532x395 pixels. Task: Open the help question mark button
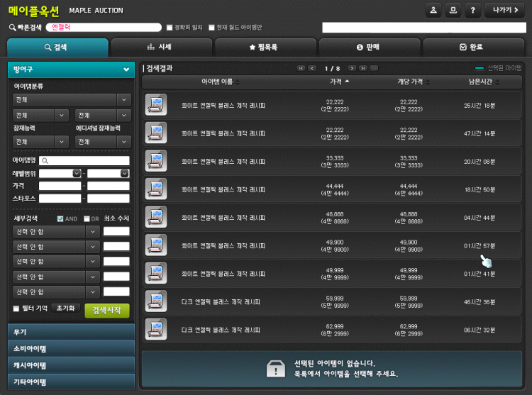[x=472, y=10]
